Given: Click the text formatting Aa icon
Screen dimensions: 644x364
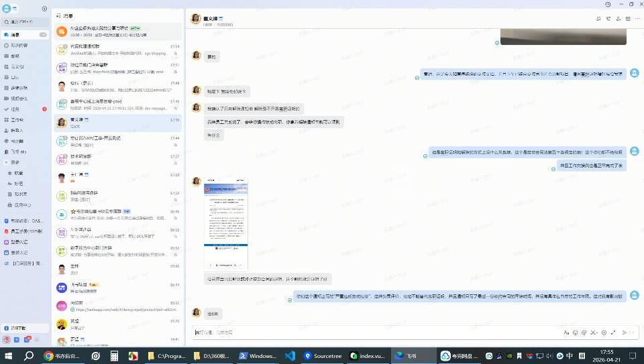Looking at the screenshot, I should pos(566,332).
